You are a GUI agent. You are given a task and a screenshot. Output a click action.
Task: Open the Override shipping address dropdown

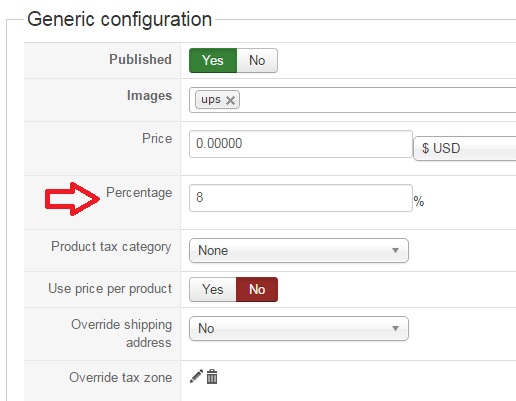[x=299, y=328]
